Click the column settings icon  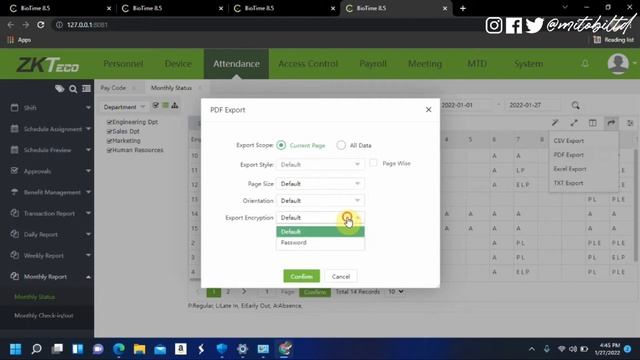pos(592,123)
